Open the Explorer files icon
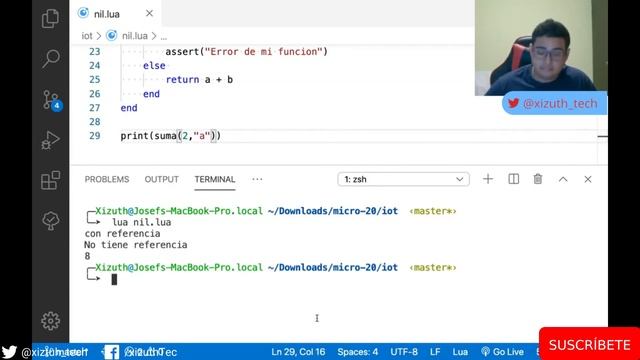The image size is (640, 360). point(51,19)
